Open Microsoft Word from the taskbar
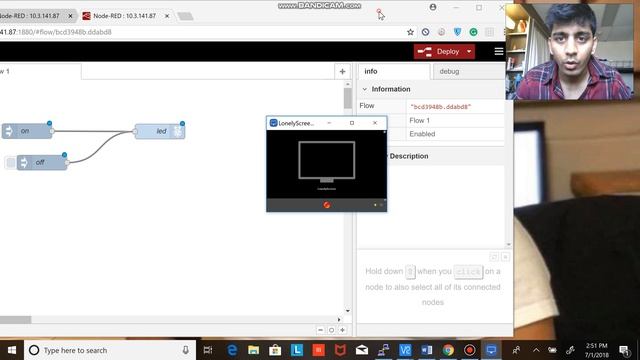Screen dimensions: 640x360 pos(427,350)
